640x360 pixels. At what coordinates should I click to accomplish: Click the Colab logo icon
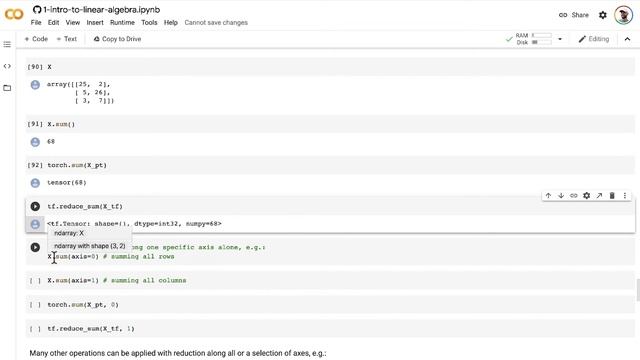click(x=14, y=15)
